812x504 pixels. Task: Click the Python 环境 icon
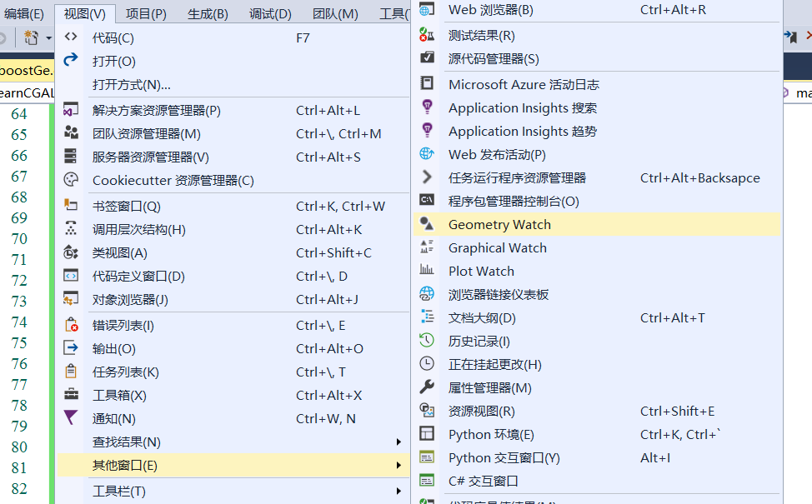coord(428,433)
